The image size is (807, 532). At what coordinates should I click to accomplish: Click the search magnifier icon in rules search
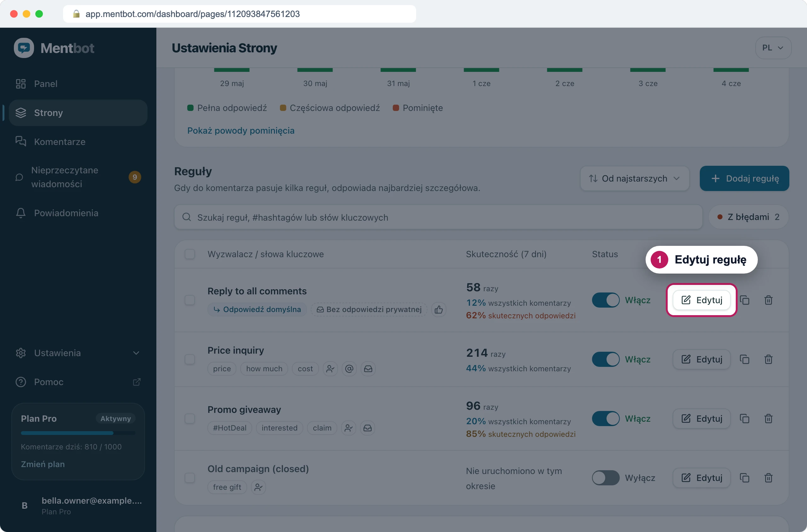click(187, 217)
